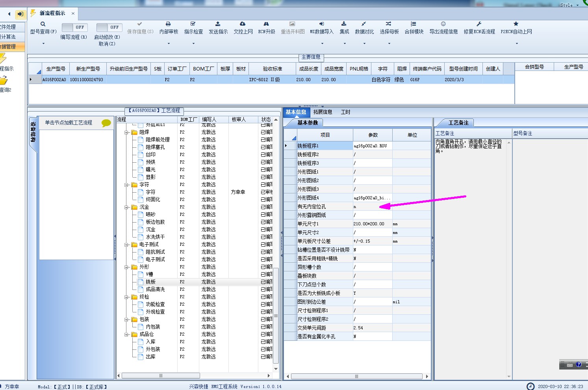Image resolution: width=588 pixels, height=390 pixels.
Task: Open Style menu at top right
Action: [569, 5]
